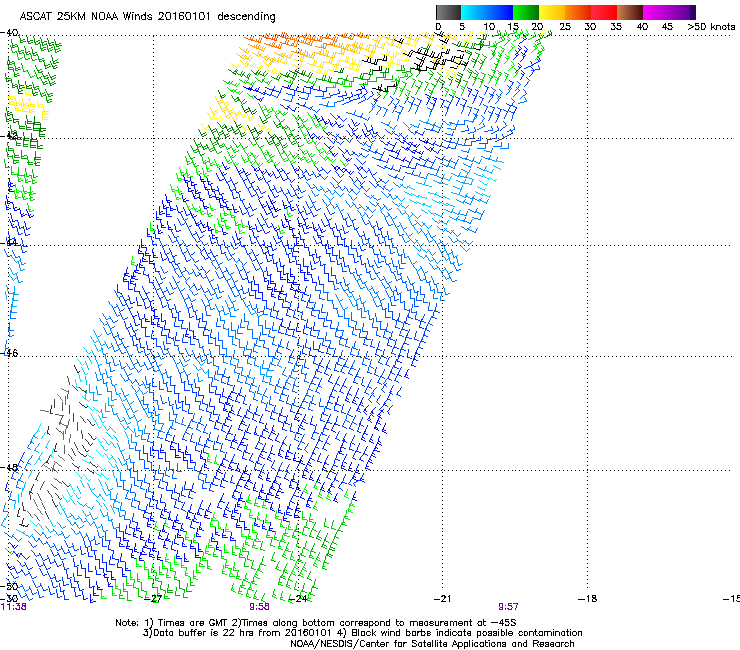Click the '-48' latitude axis label
The height and width of the screenshot is (650, 740).
tap(10, 467)
